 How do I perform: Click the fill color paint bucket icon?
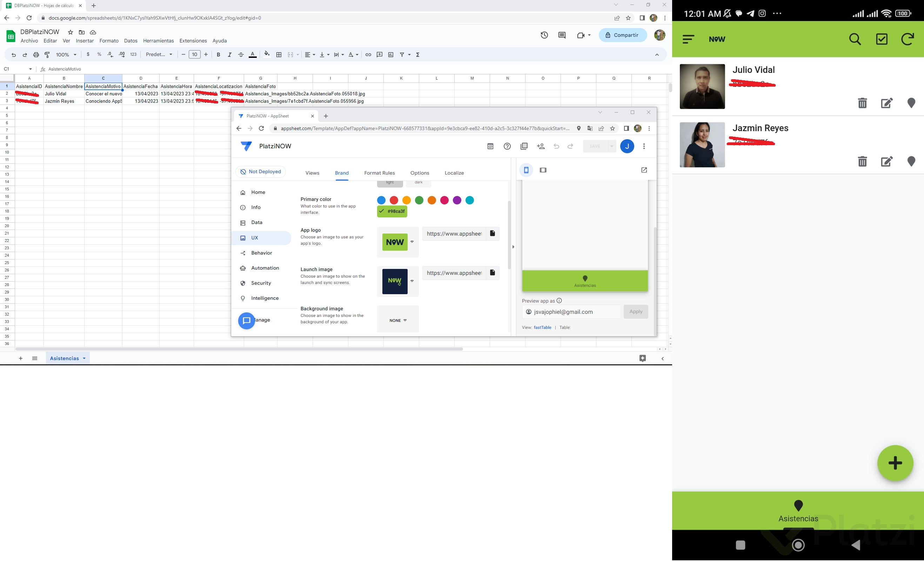click(267, 54)
